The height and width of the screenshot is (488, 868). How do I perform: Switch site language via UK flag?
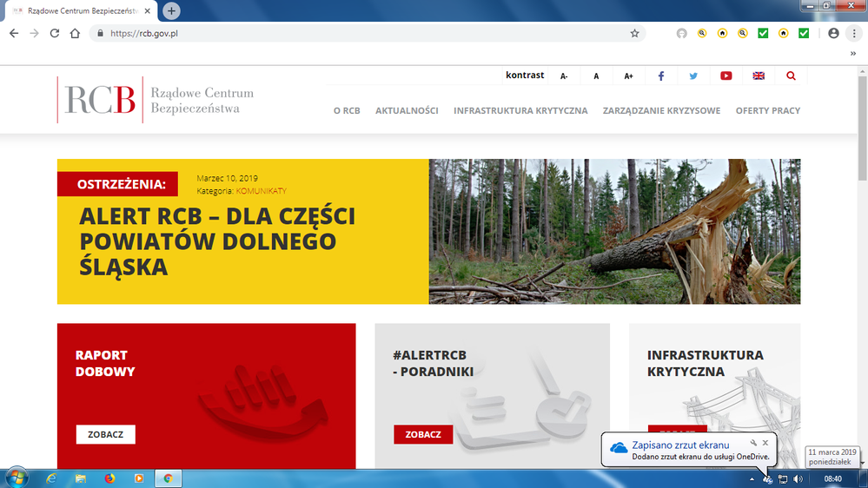[x=759, y=76]
